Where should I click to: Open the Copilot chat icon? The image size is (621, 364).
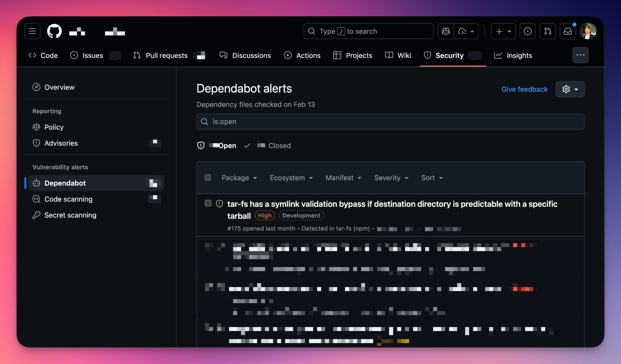coord(446,31)
